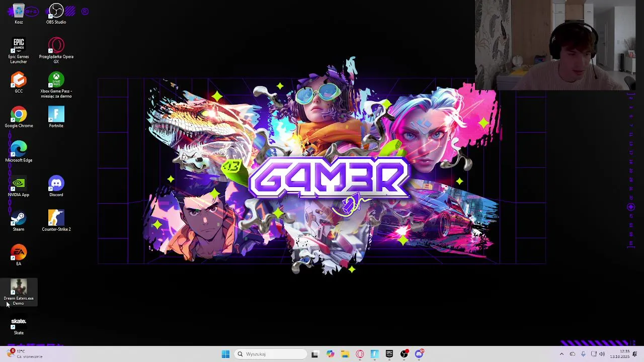Image resolution: width=644 pixels, height=362 pixels.
Task: Select Google Chrome desktop icon
Action: [x=19, y=117]
